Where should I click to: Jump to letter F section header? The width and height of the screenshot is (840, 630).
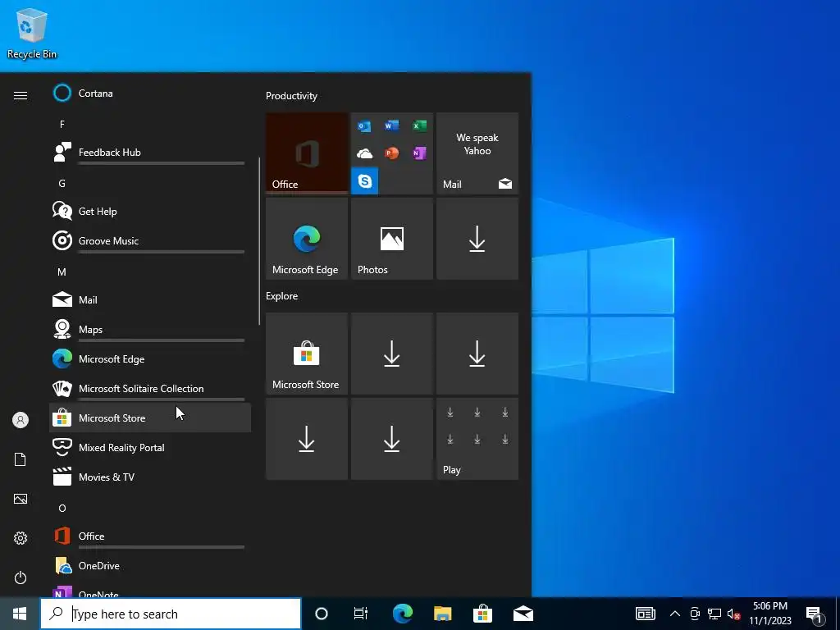[x=62, y=125]
